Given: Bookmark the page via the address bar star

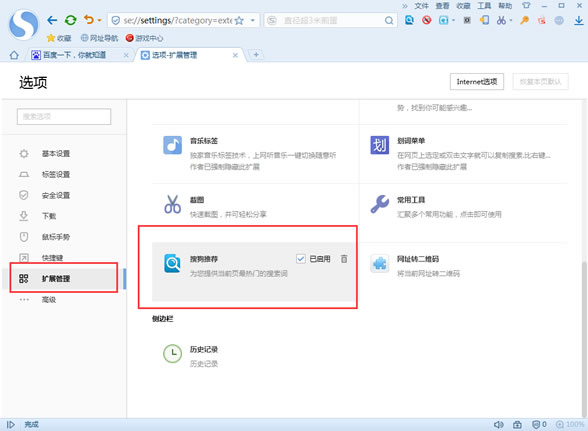Looking at the screenshot, I should point(239,21).
